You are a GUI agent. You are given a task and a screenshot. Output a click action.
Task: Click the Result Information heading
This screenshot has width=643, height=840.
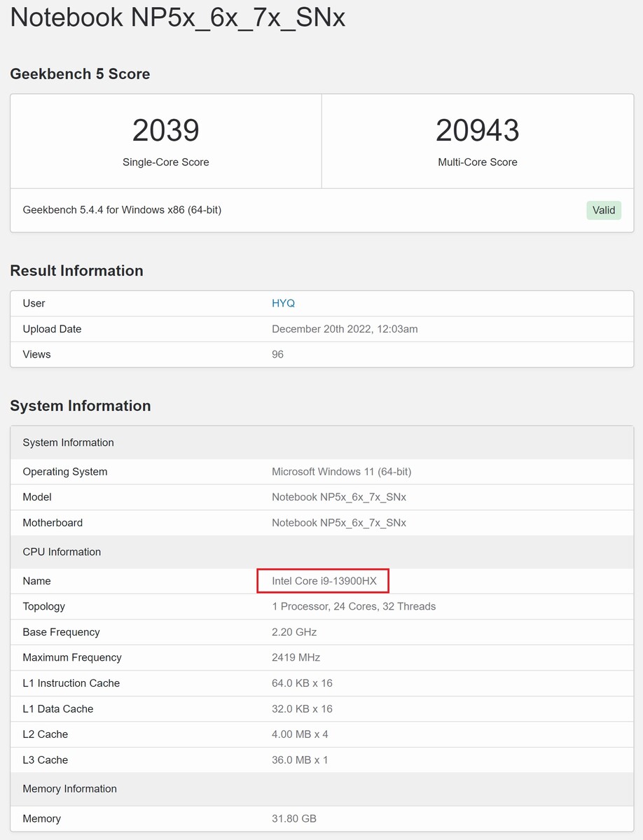[76, 271]
